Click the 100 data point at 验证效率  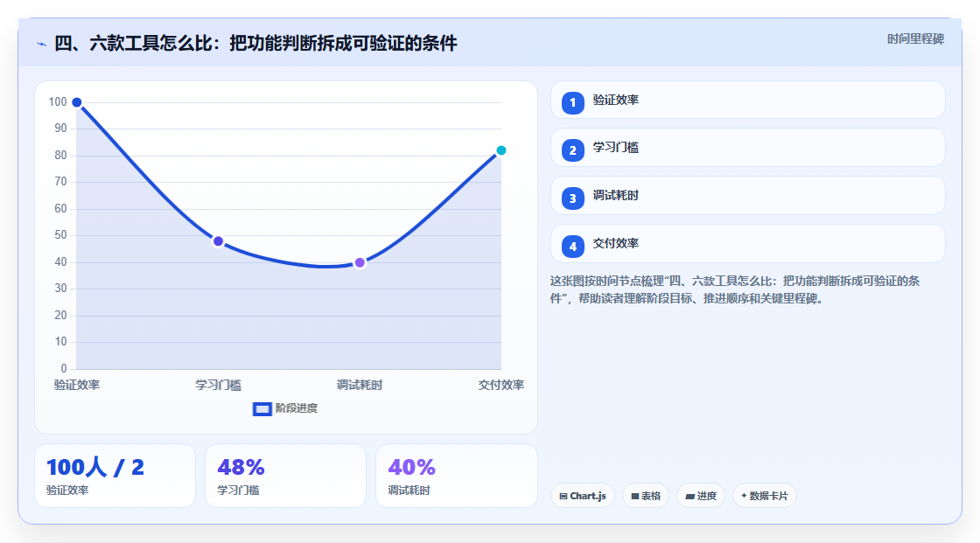pyautogui.click(x=77, y=102)
